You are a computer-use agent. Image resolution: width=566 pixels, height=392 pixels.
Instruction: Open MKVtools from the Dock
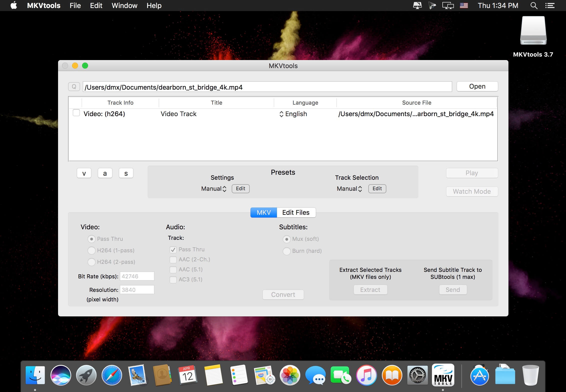[x=443, y=375]
